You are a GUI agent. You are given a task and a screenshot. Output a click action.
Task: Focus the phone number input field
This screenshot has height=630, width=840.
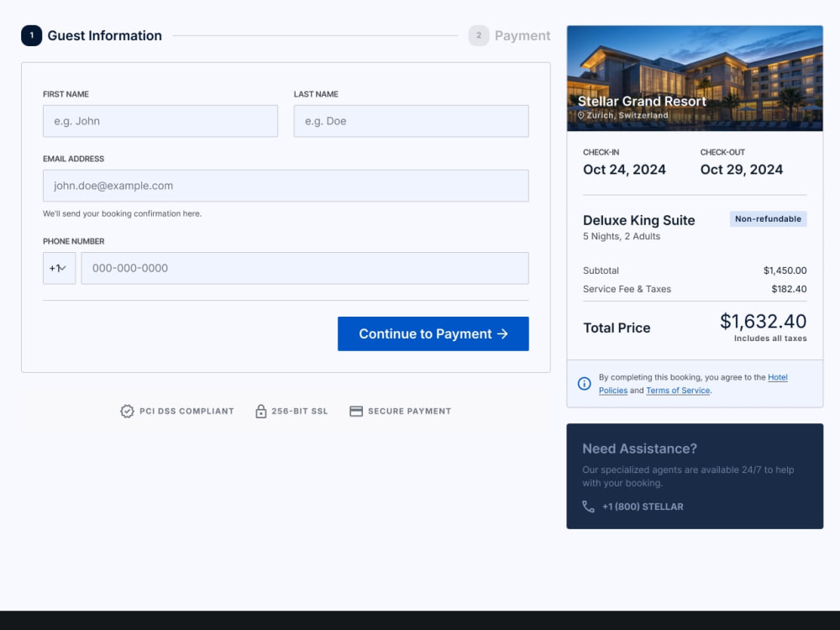point(305,268)
